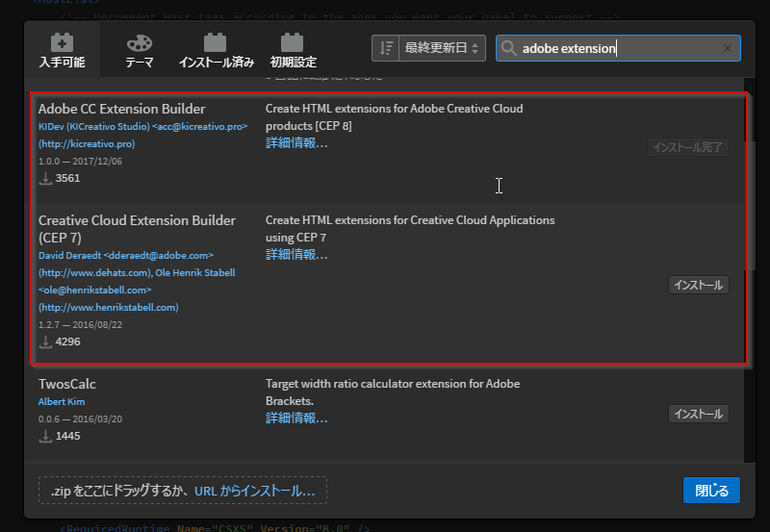The image size is (770, 532).
Task: Install the TwosCalc extension
Action: (699, 414)
